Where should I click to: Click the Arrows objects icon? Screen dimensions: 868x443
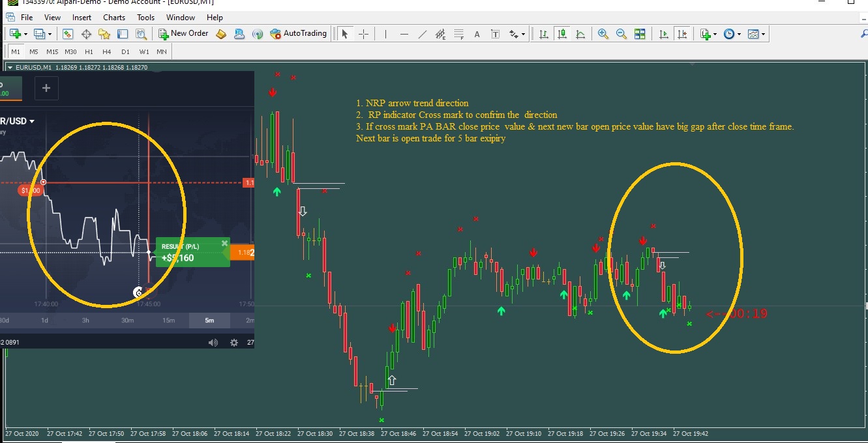(x=514, y=34)
